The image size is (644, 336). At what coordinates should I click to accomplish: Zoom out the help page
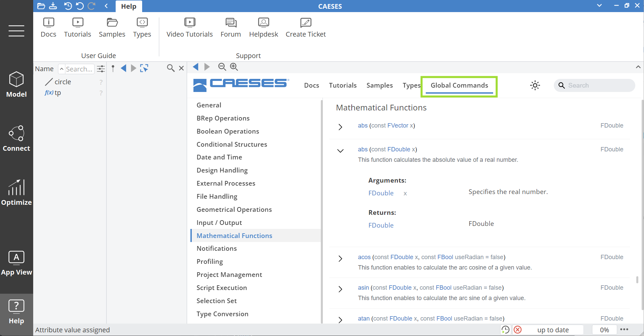222,67
